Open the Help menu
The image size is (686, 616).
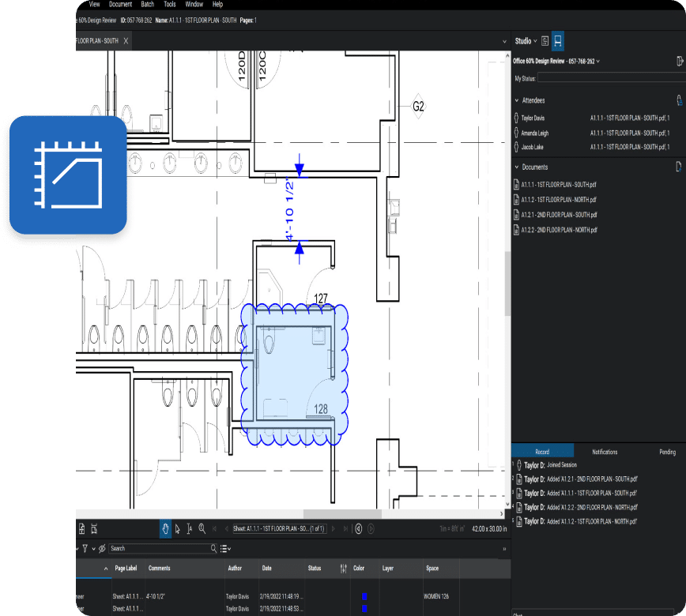tap(218, 5)
